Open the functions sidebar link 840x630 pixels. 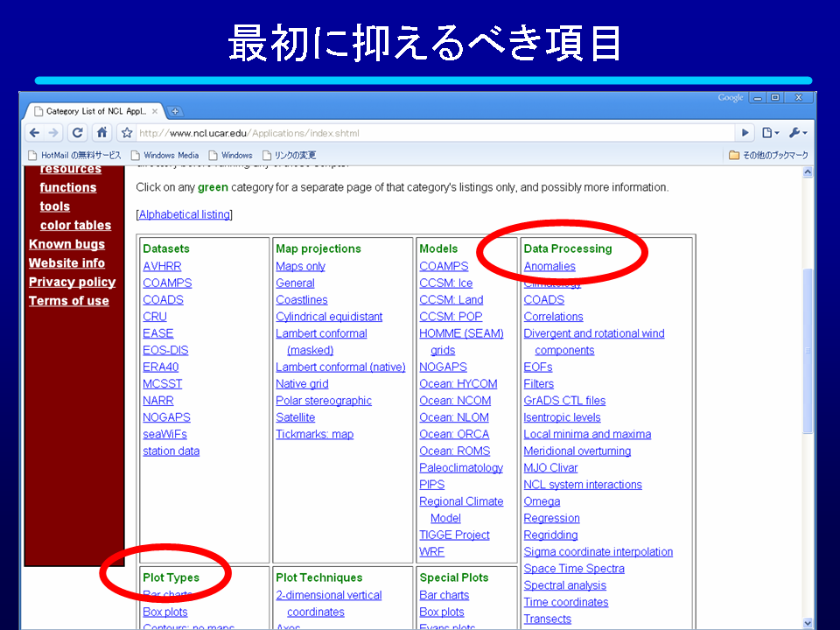[68, 187]
